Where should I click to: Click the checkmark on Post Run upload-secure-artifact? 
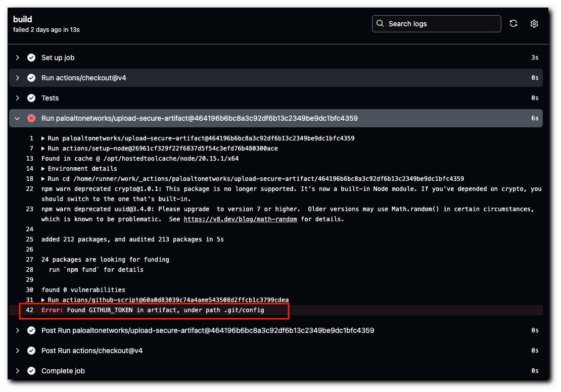coord(31,330)
